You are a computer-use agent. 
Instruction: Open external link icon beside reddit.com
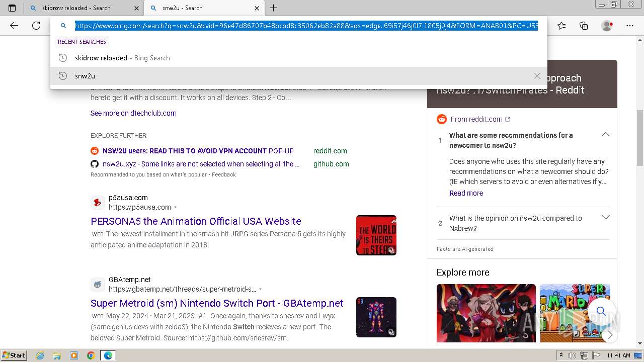pos(508,119)
